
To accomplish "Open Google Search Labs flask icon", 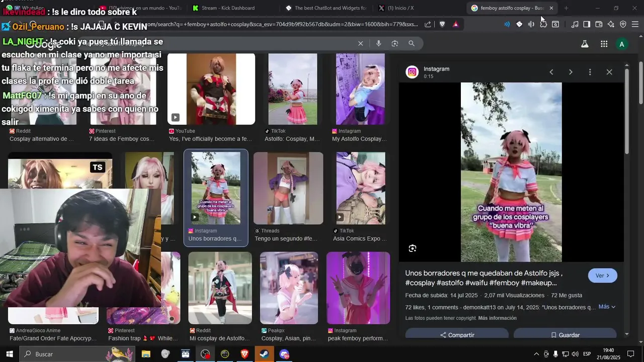I will click(x=585, y=44).
